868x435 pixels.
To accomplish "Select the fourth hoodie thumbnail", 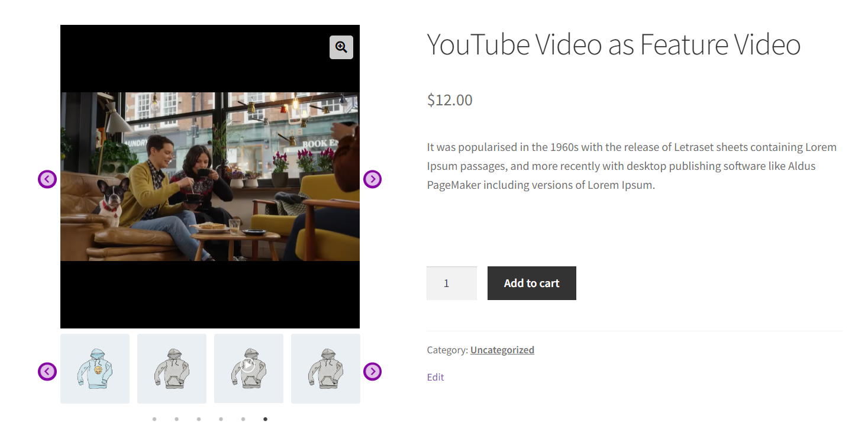I will [x=325, y=368].
